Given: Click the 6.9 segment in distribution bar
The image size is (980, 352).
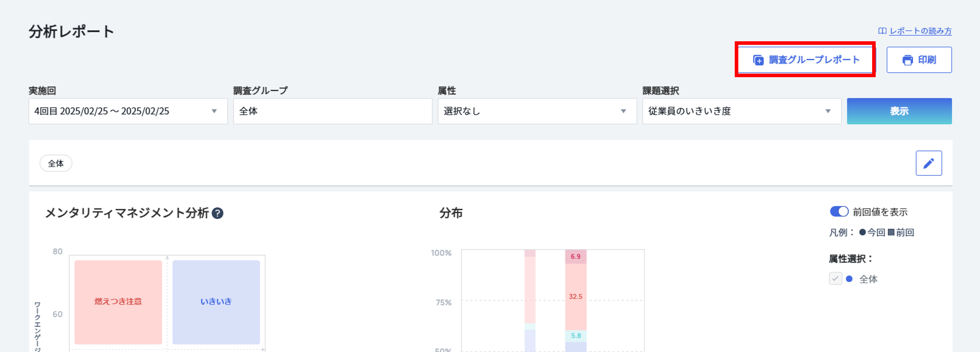Looking at the screenshot, I should (575, 257).
